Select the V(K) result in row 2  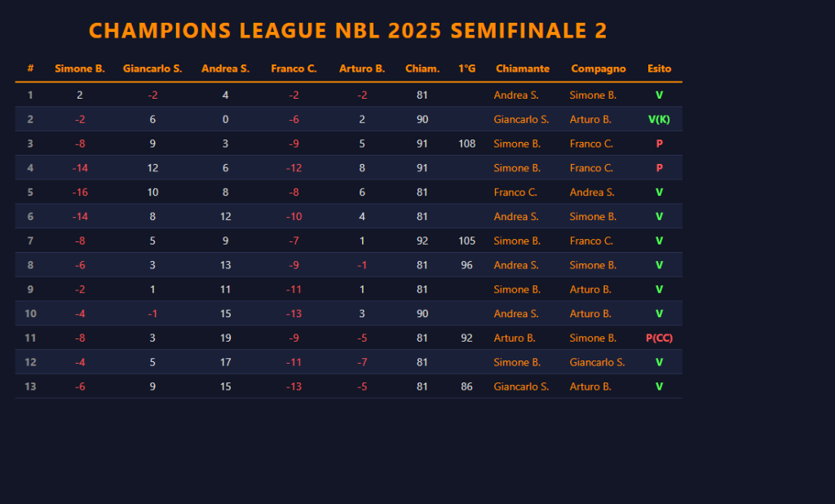click(659, 119)
